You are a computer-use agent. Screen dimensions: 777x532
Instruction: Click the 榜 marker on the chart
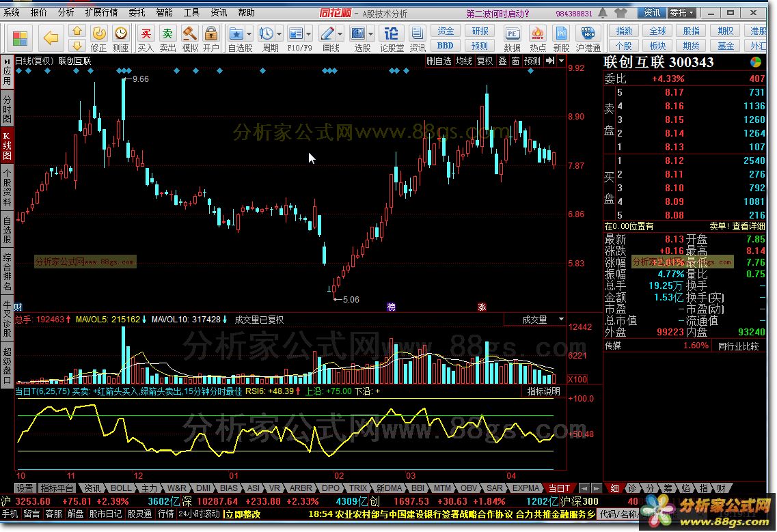(x=391, y=307)
